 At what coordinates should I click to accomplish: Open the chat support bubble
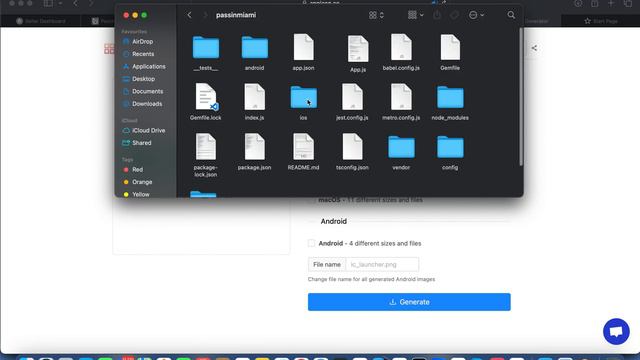(616, 331)
